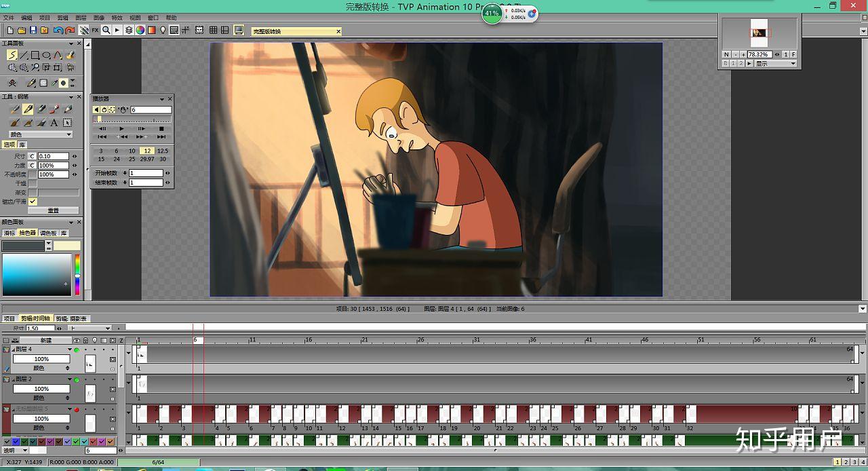Click the 尺寸 0.10 size input field
The width and height of the screenshot is (868, 471).
[x=54, y=156]
